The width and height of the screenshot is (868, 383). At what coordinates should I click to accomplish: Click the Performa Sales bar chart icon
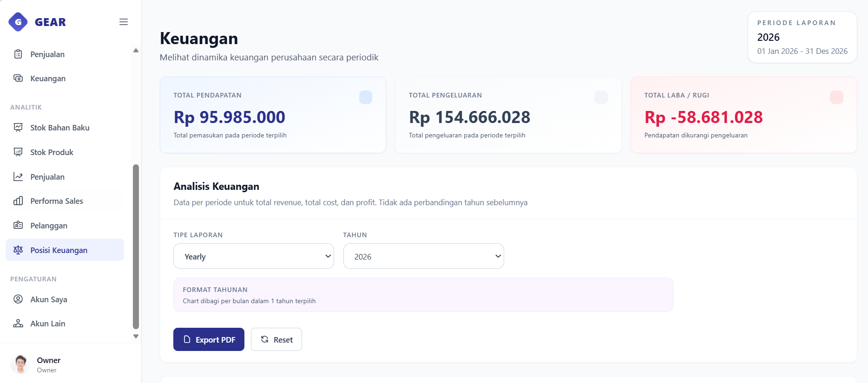(18, 201)
